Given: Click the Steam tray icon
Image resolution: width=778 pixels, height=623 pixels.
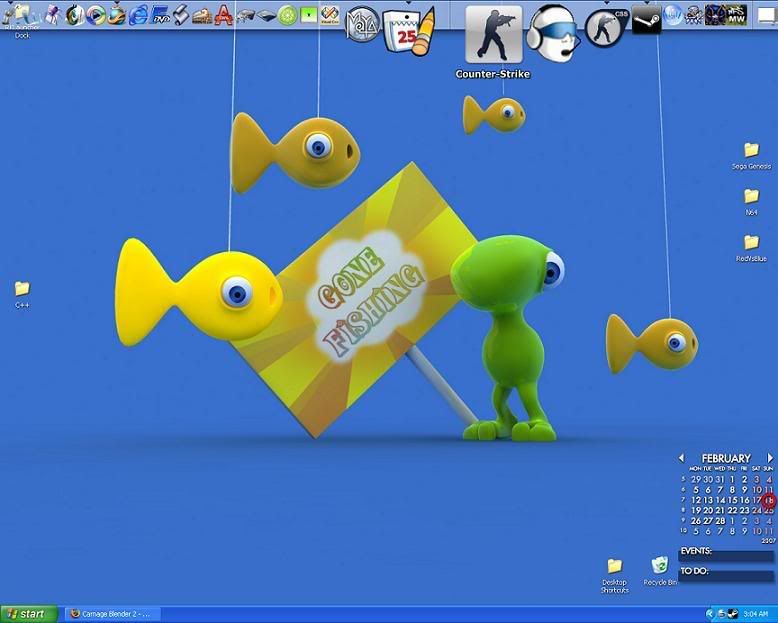Looking at the screenshot, I should coord(733,614).
